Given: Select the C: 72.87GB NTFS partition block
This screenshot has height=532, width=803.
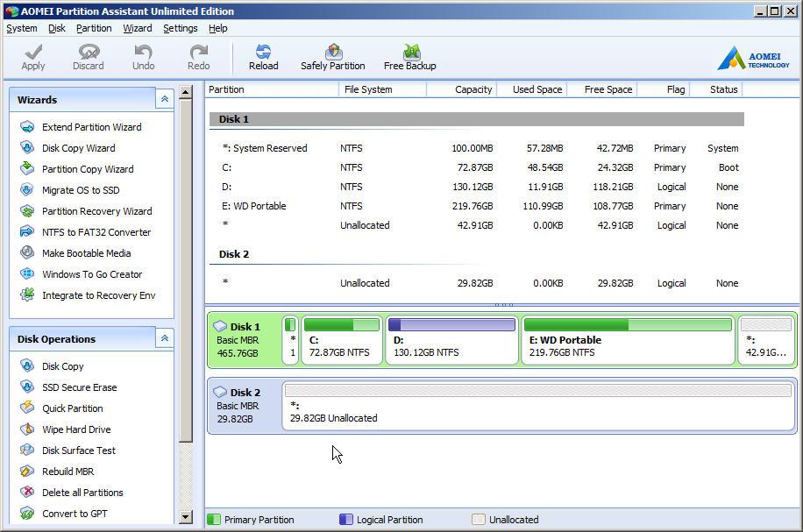Looking at the screenshot, I should (x=342, y=340).
